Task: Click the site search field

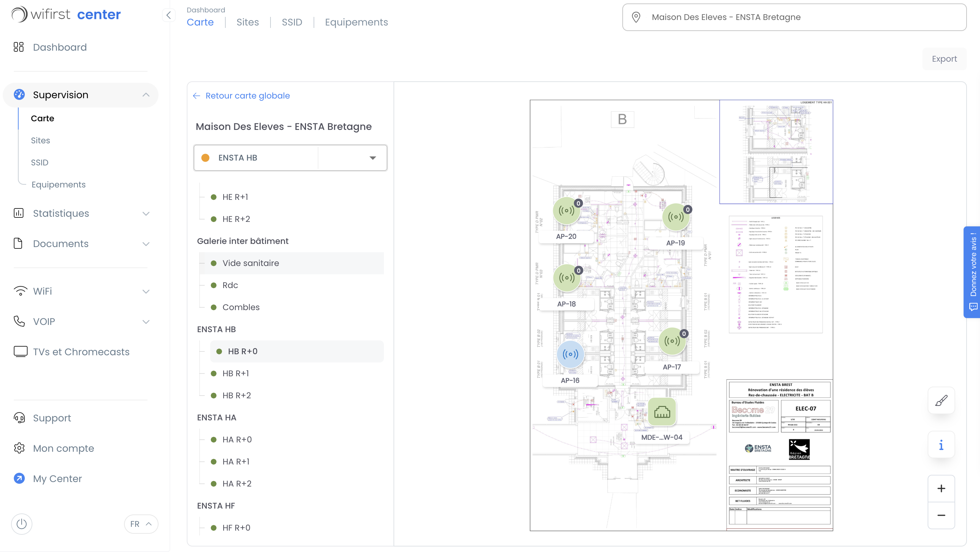Action: click(794, 17)
